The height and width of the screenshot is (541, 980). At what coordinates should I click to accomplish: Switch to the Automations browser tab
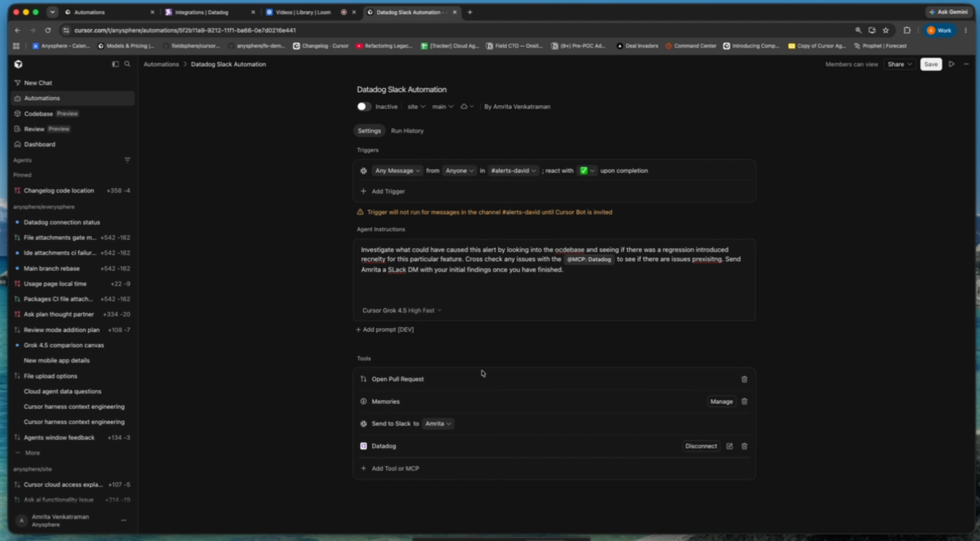(x=109, y=12)
